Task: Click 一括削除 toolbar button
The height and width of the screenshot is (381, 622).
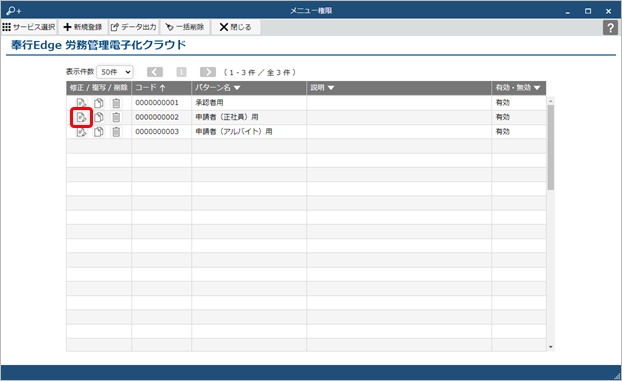Action: pyautogui.click(x=185, y=27)
